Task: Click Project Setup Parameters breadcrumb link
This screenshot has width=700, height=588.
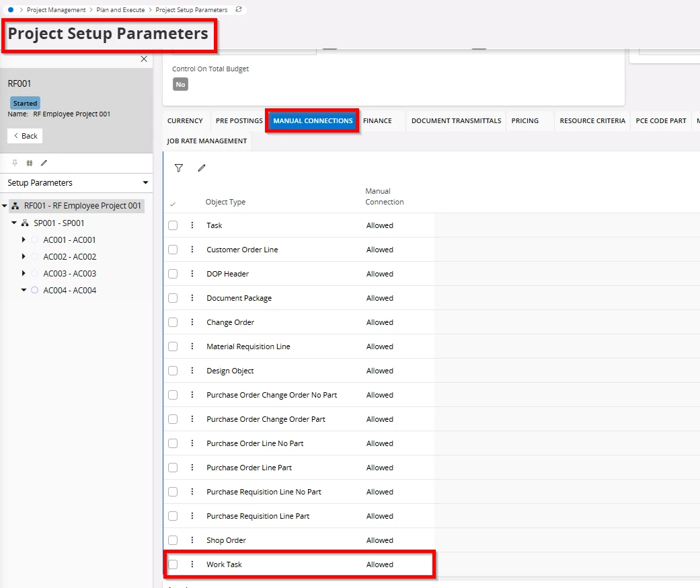Action: [192, 10]
